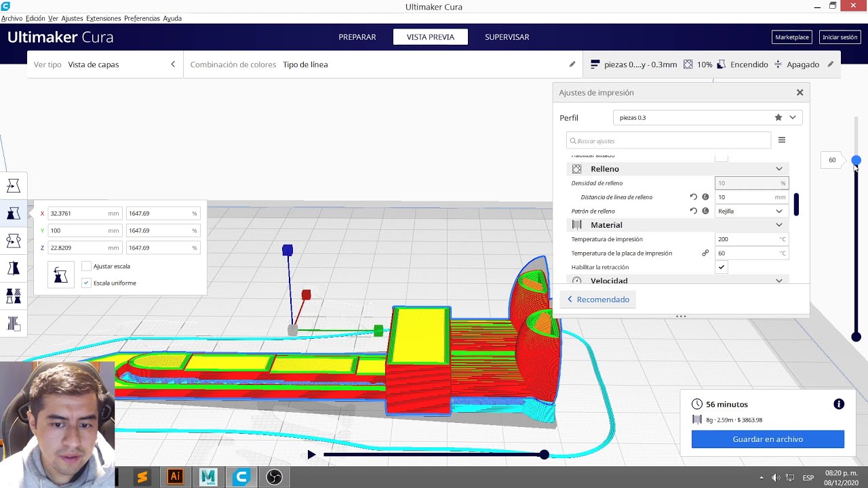Image resolution: width=868 pixels, height=488 pixels.
Task: Click the Buscar ajustes search field
Action: tap(669, 140)
